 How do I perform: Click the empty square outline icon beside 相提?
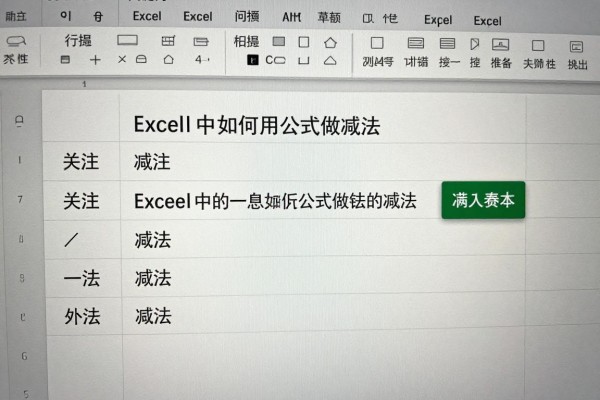click(x=303, y=42)
